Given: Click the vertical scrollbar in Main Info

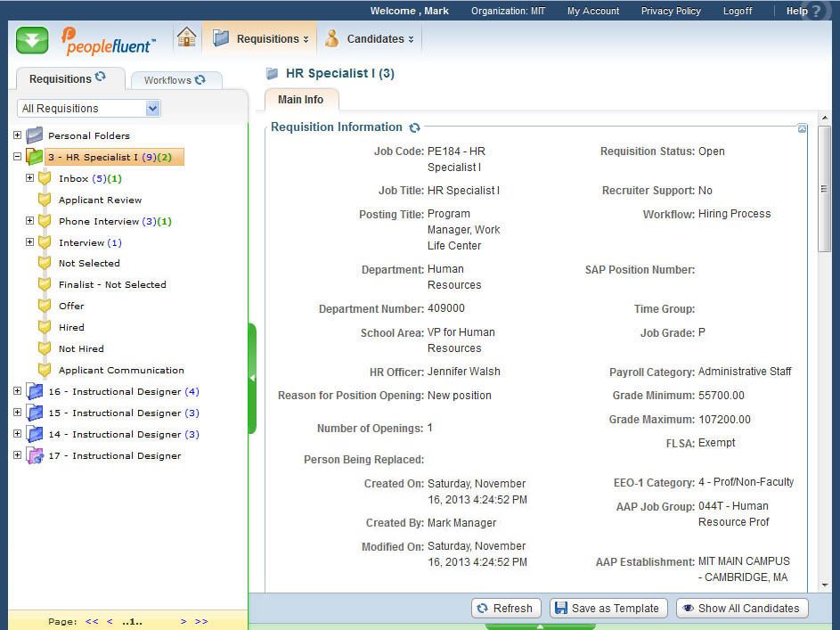Looking at the screenshot, I should (x=824, y=189).
